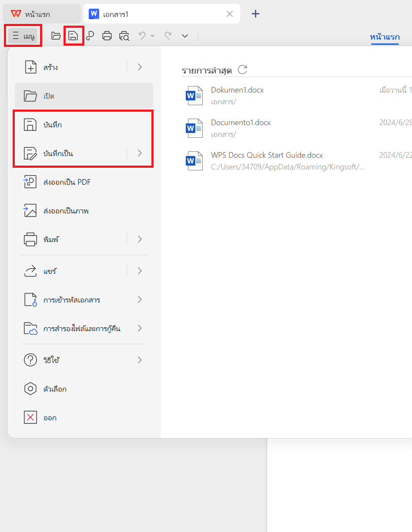Choose แชร์ (Share) in the menu
This screenshot has width=412, height=532.
click(x=84, y=271)
